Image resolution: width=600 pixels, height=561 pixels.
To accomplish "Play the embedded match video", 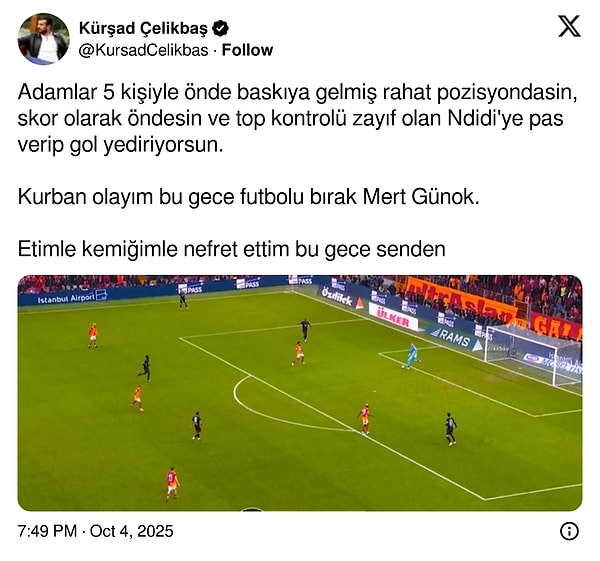I will click(x=300, y=393).
